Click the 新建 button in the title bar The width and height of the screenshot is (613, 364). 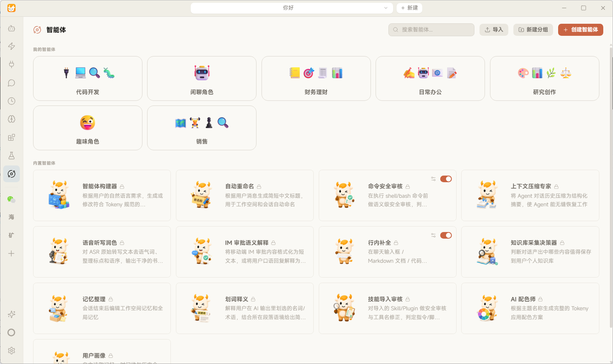[x=409, y=8]
